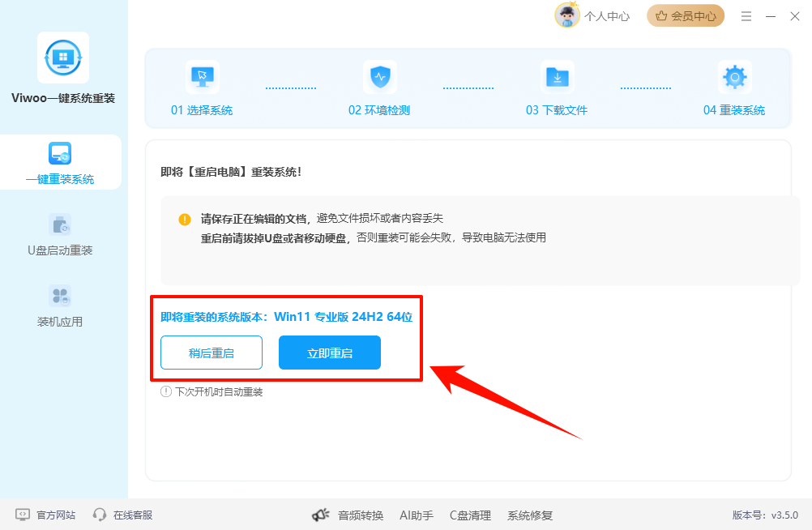The width and height of the screenshot is (812, 530).
Task: Click the 下载文件 folder download icon
Action: click(x=558, y=77)
